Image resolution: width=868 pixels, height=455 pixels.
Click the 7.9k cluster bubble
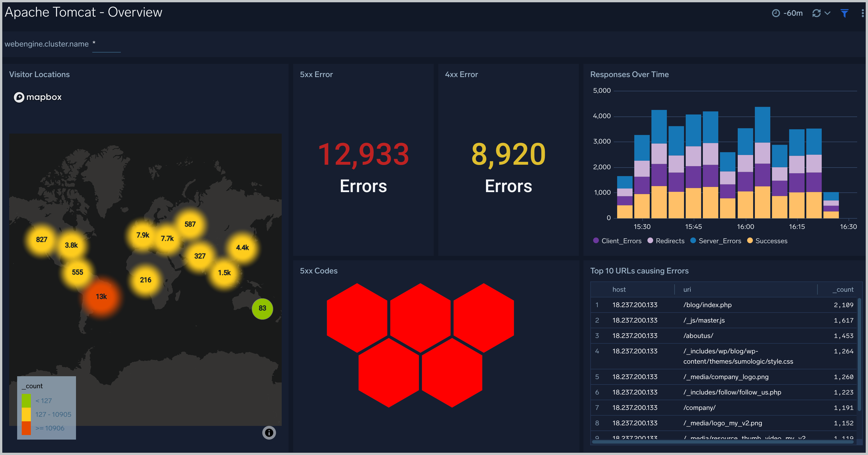(143, 235)
